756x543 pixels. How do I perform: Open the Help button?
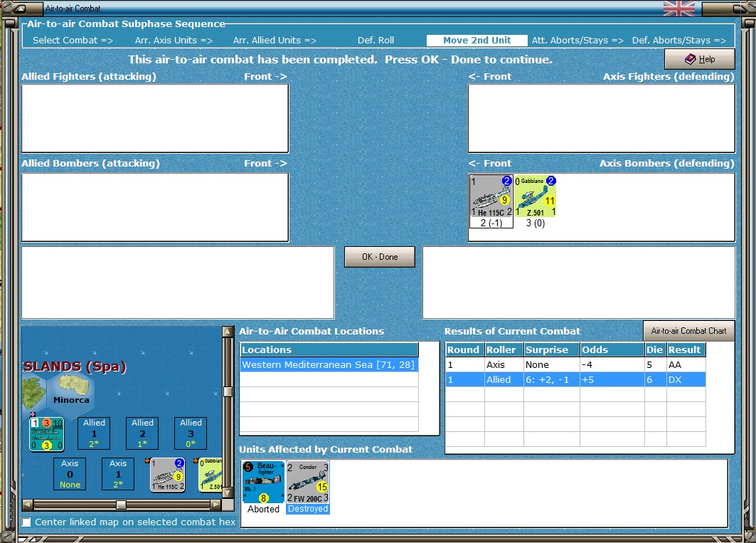point(700,59)
